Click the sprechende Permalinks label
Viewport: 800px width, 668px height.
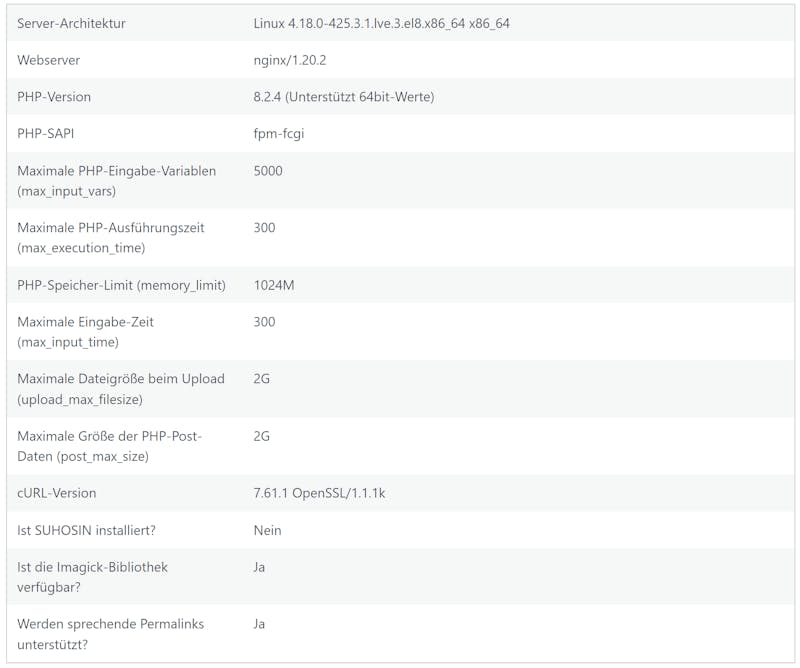110,634
